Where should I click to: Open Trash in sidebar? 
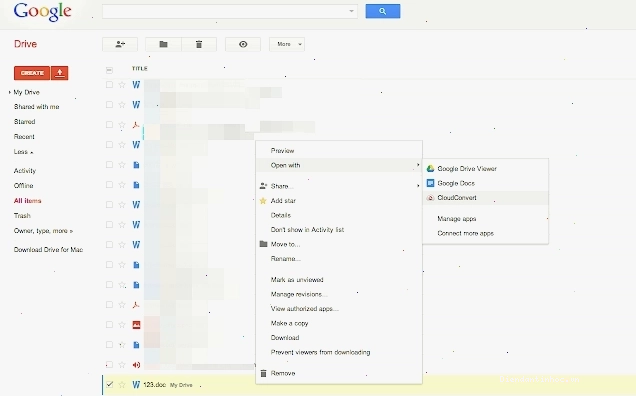click(22, 216)
